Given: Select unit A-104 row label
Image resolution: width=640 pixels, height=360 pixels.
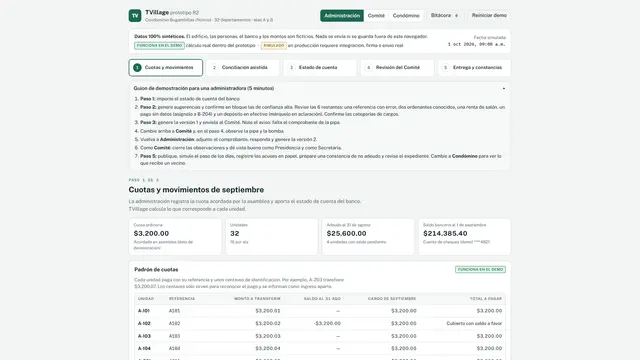Looking at the screenshot, I should [144, 349].
